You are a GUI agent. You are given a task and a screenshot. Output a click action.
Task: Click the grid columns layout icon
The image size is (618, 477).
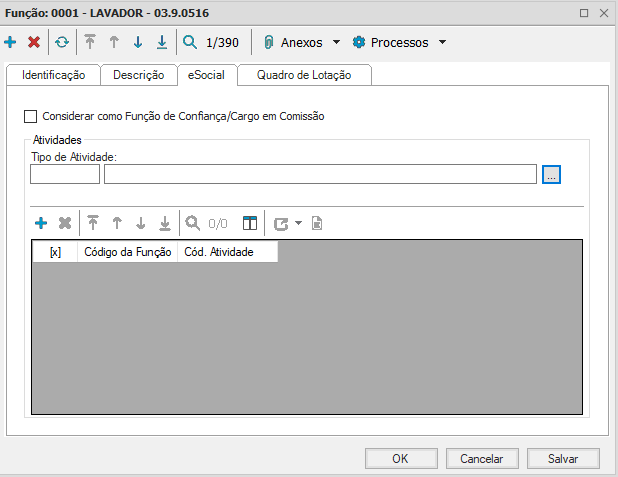[250, 223]
